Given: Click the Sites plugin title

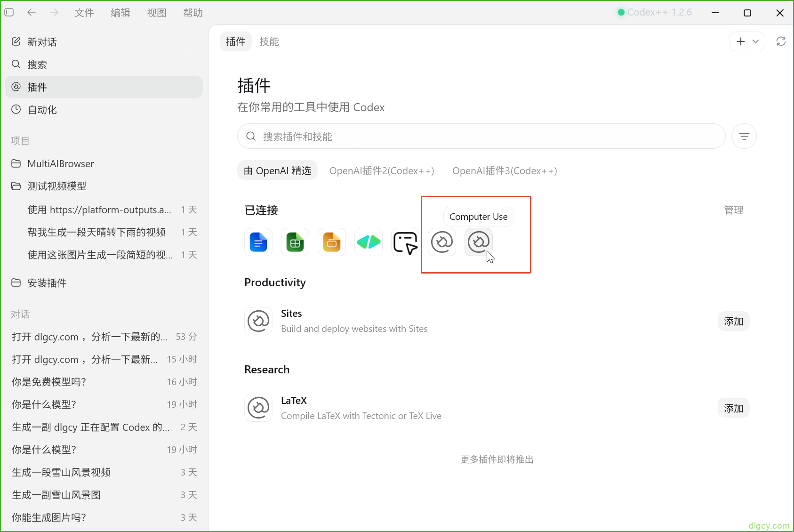Looking at the screenshot, I should (291, 314).
